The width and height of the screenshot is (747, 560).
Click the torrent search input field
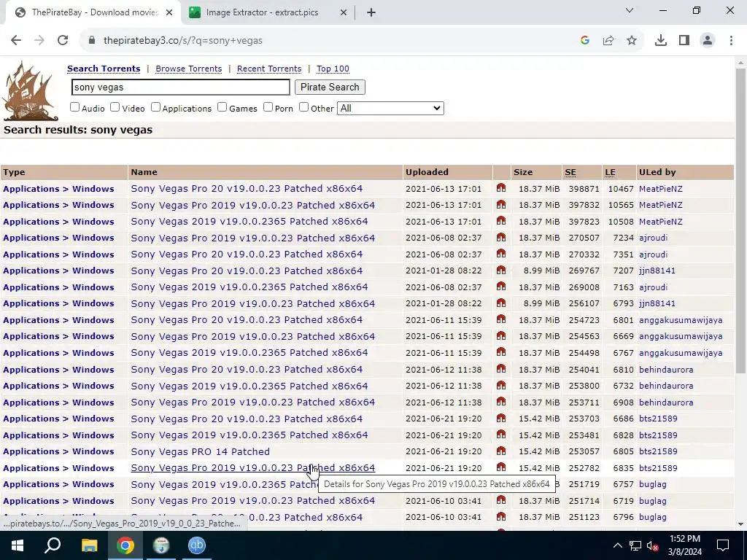(x=181, y=87)
